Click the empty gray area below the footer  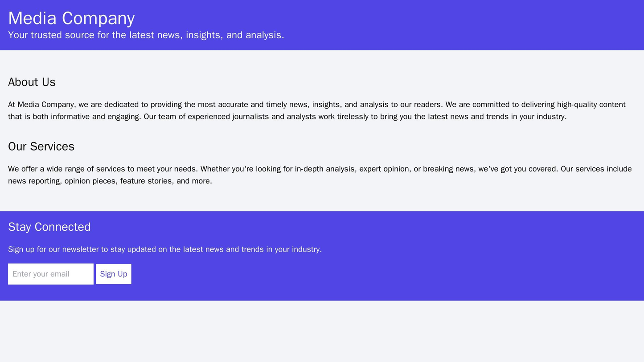(322, 332)
